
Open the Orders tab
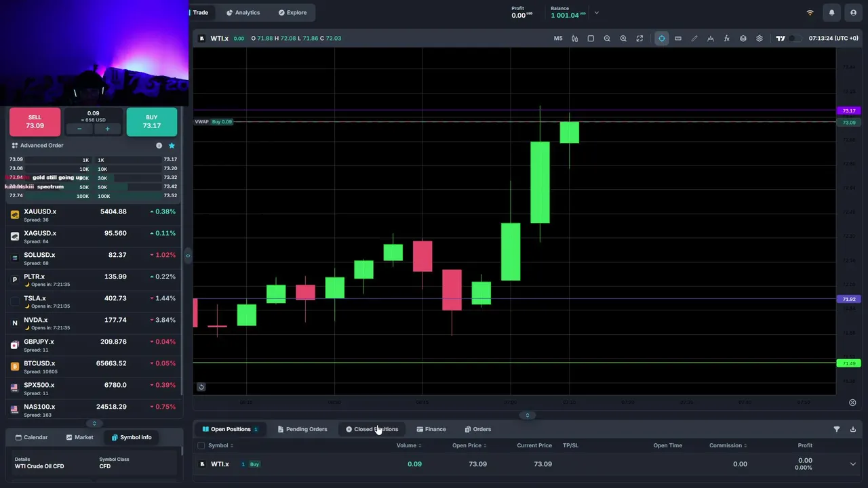(x=478, y=429)
